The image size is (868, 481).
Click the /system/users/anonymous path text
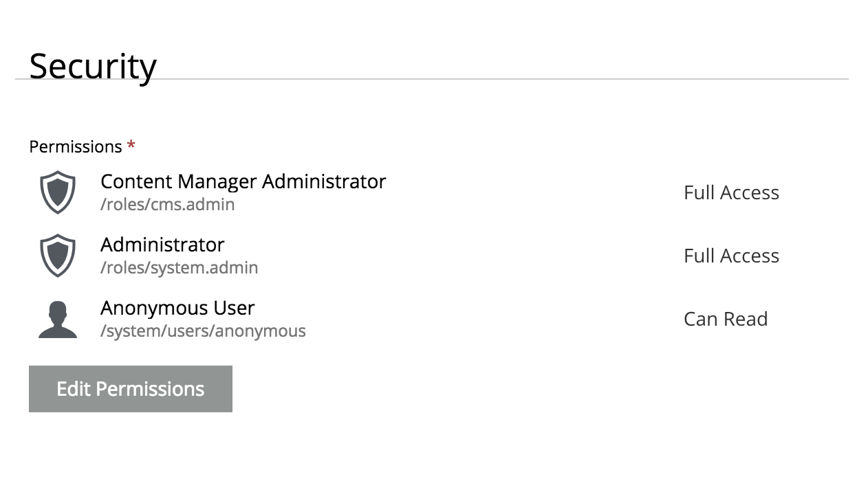point(203,331)
